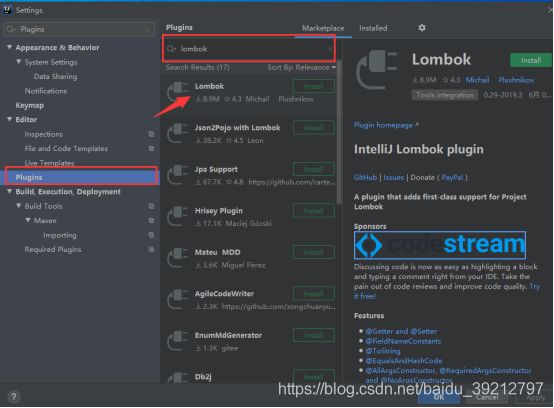Install the AgileCodeWriter plugin
The height and width of the screenshot is (408, 554).
pos(314,294)
